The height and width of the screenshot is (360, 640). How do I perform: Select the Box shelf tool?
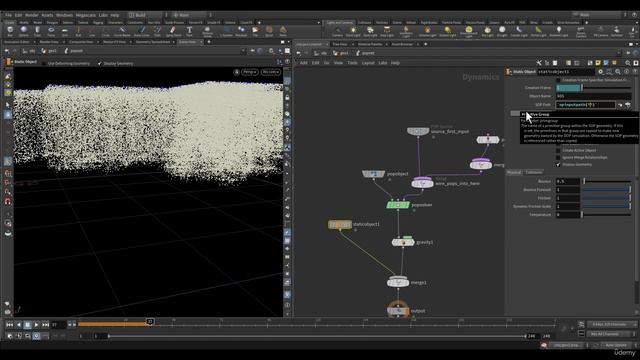[10, 31]
